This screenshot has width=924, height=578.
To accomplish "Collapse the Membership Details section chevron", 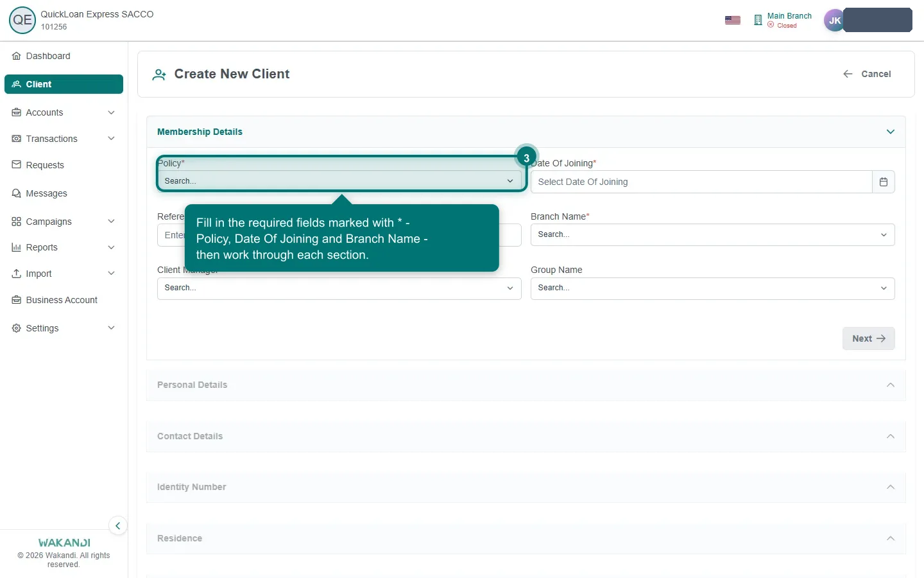I will (x=891, y=132).
